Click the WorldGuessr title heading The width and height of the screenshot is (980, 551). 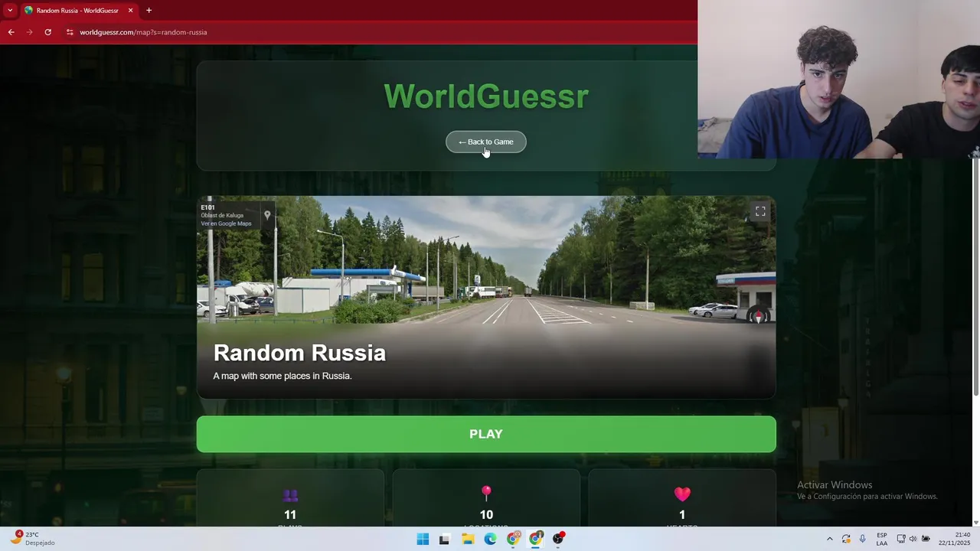click(486, 96)
